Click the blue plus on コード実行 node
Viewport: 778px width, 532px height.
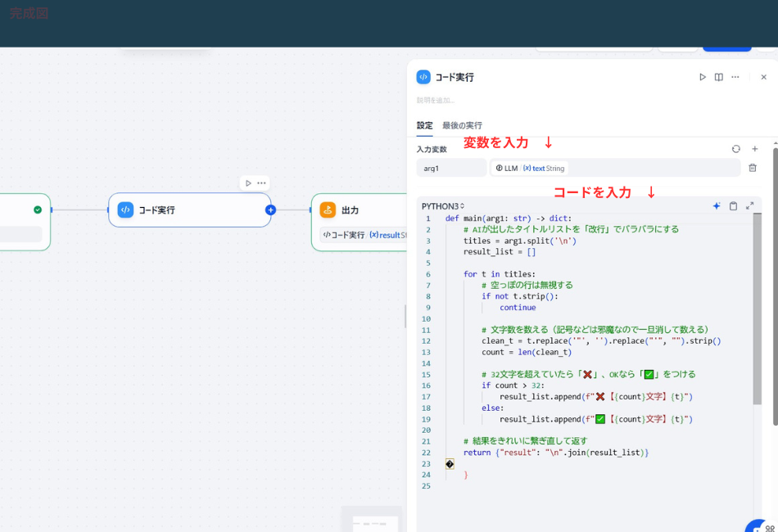(x=270, y=210)
